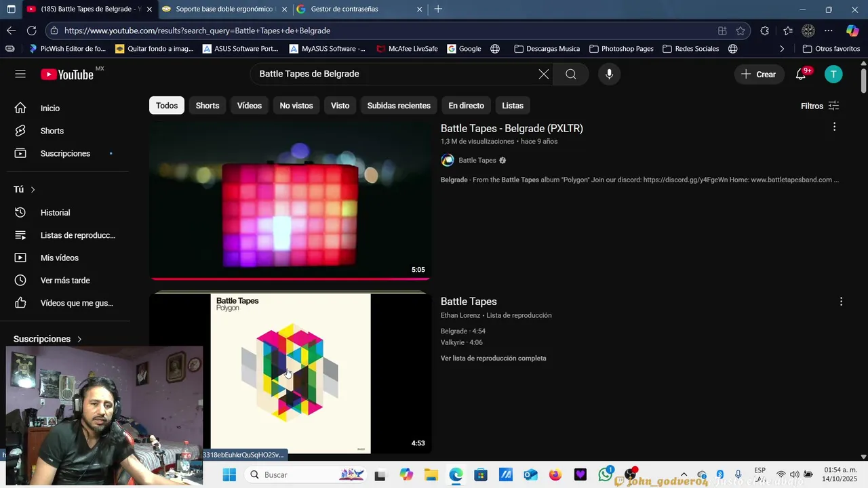Open the Belgrade (PXLTR) video thumbnail
Image resolution: width=868 pixels, height=488 pixels.
point(290,201)
